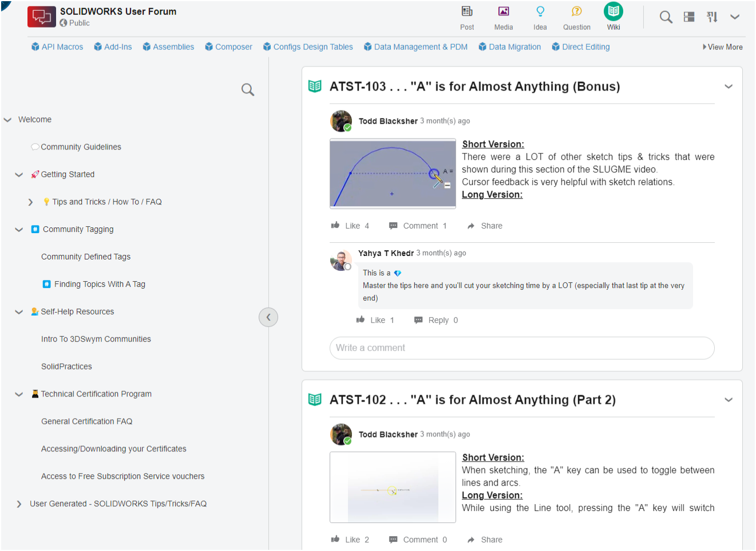The height and width of the screenshot is (551, 756).
Task: Create a new Wiki page
Action: pyautogui.click(x=613, y=17)
